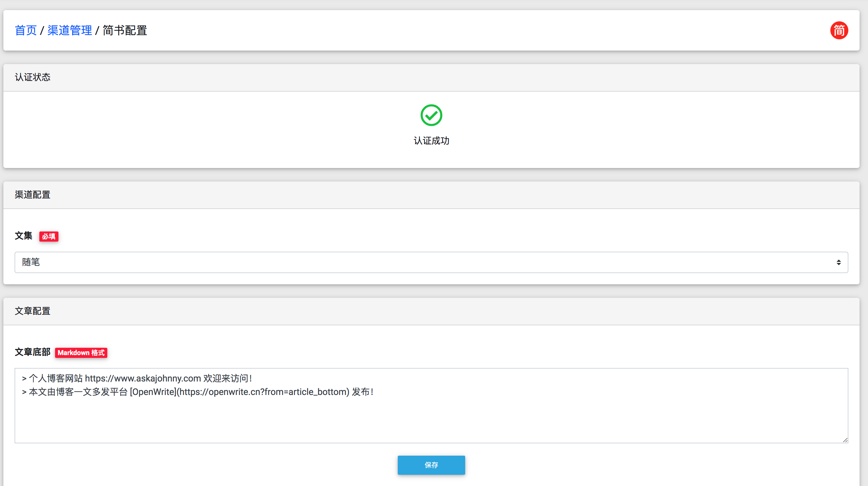Image resolution: width=868 pixels, height=486 pixels.
Task: Click the 文集 field label
Action: (x=23, y=236)
